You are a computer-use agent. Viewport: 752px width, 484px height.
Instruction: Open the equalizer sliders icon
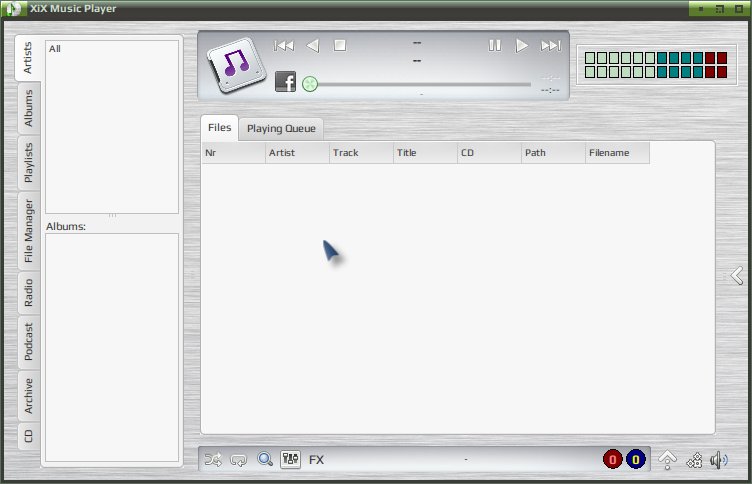click(291, 459)
